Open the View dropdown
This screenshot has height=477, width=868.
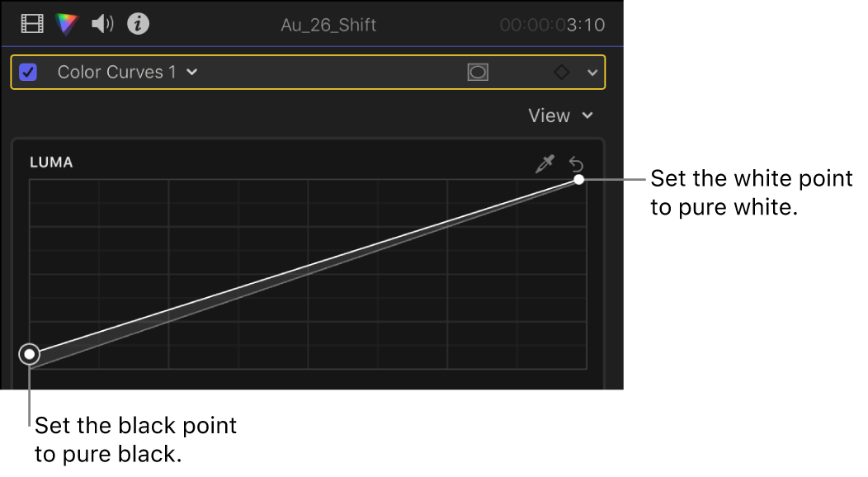(587, 116)
